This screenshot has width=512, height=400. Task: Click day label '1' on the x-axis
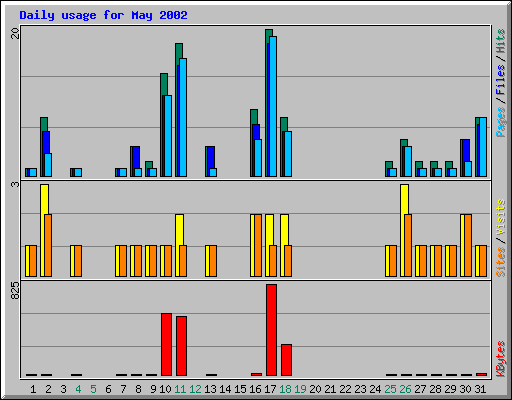point(33,389)
